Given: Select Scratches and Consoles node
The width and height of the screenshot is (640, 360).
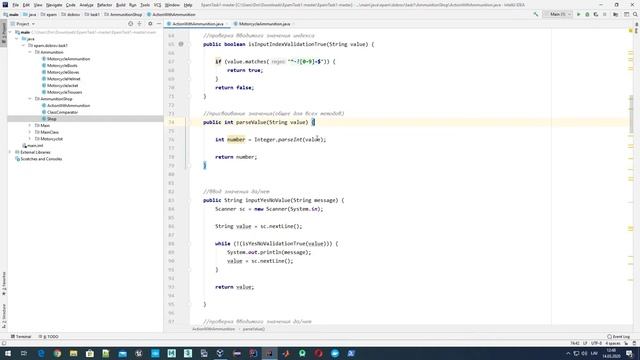Looking at the screenshot, I should [41, 159].
